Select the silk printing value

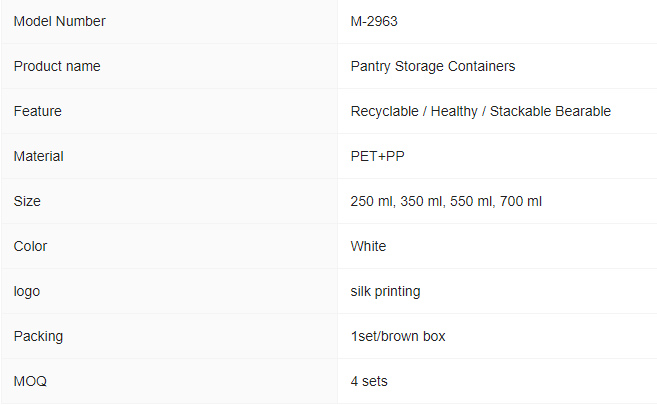(385, 291)
